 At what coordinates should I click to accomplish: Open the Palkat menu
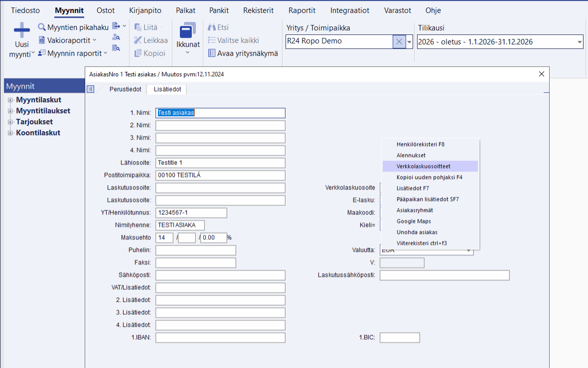186,10
